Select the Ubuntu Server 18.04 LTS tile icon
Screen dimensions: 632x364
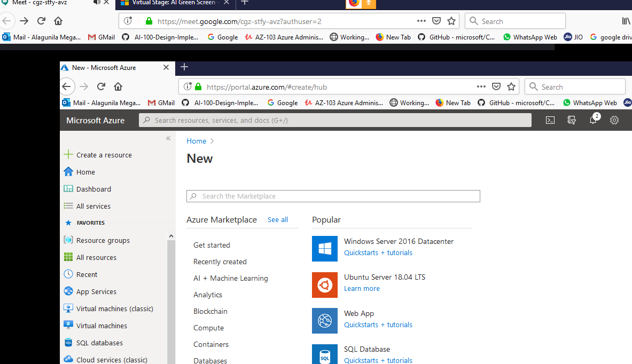pos(324,284)
